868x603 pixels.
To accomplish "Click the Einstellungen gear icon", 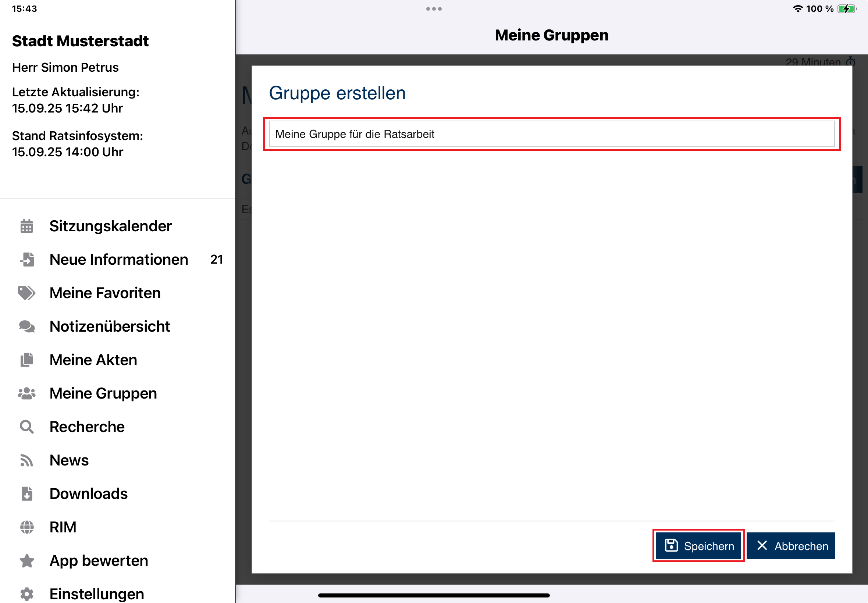I will 26,593.
